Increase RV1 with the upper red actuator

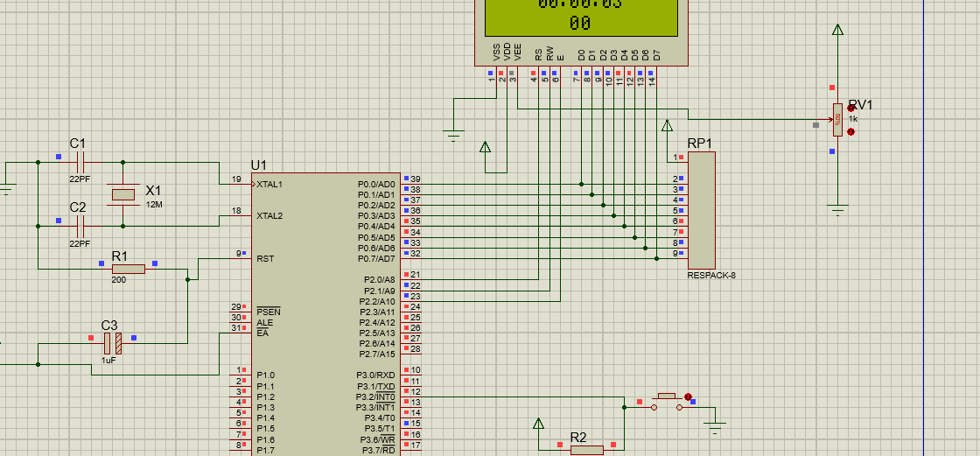[x=851, y=108]
